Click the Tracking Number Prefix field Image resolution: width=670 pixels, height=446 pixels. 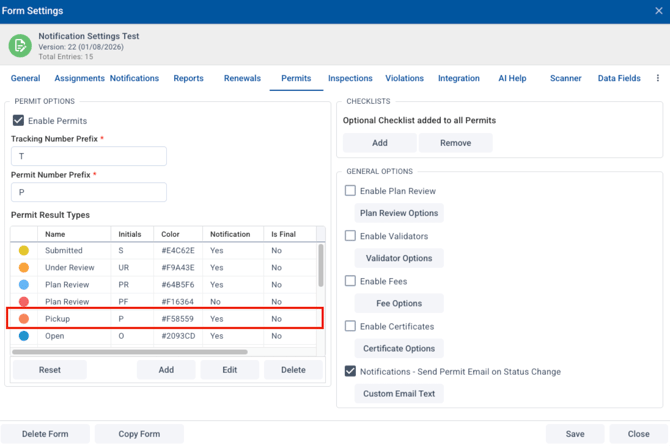click(89, 156)
